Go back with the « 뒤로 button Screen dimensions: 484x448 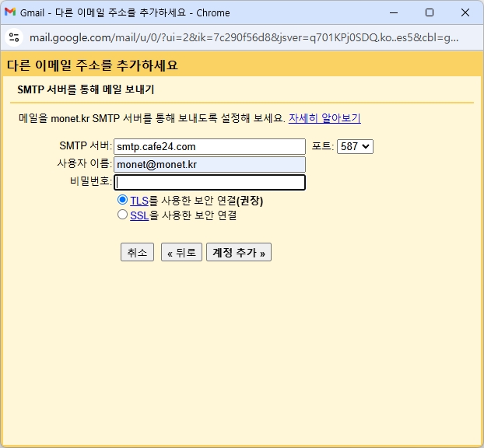click(181, 252)
